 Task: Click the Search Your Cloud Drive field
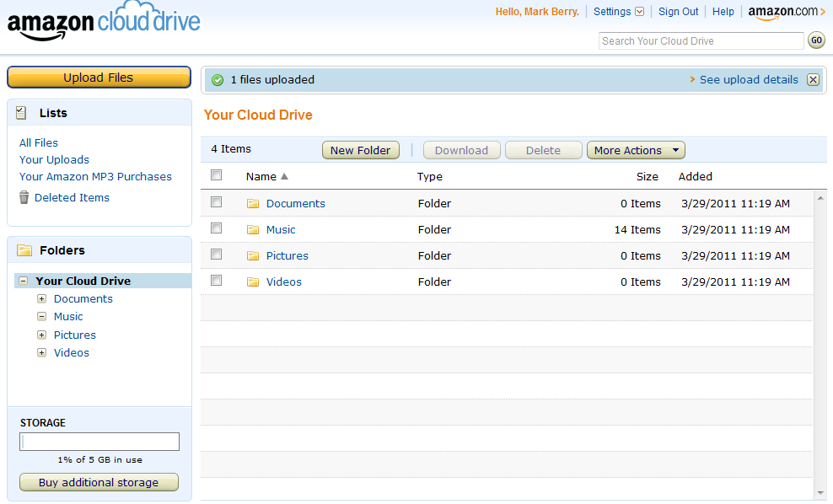[701, 41]
